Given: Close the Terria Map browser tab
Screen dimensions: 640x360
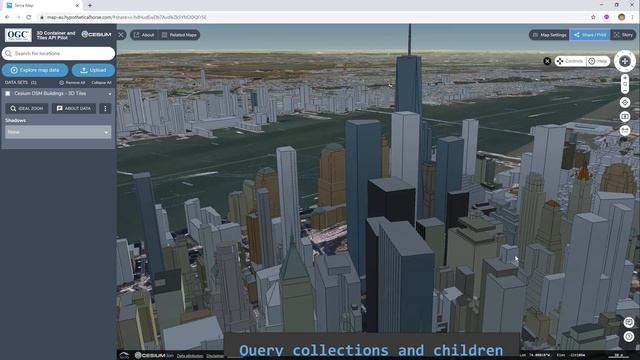Looking at the screenshot, I should click(77, 5).
